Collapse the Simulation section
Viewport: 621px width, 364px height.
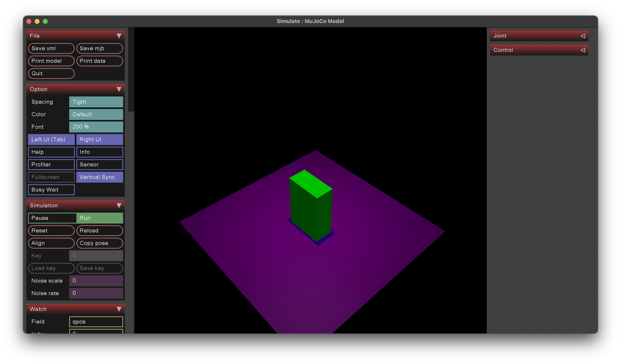tap(119, 205)
